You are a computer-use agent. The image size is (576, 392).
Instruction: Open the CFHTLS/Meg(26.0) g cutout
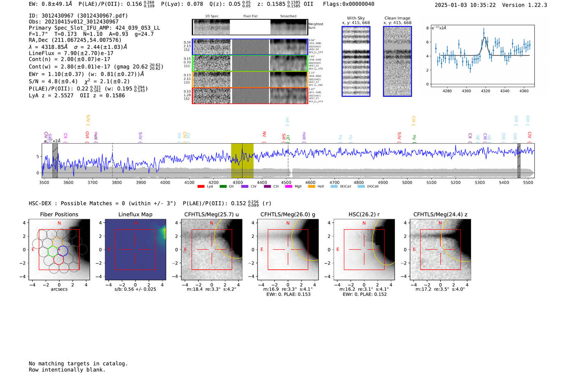pyautogui.click(x=288, y=250)
